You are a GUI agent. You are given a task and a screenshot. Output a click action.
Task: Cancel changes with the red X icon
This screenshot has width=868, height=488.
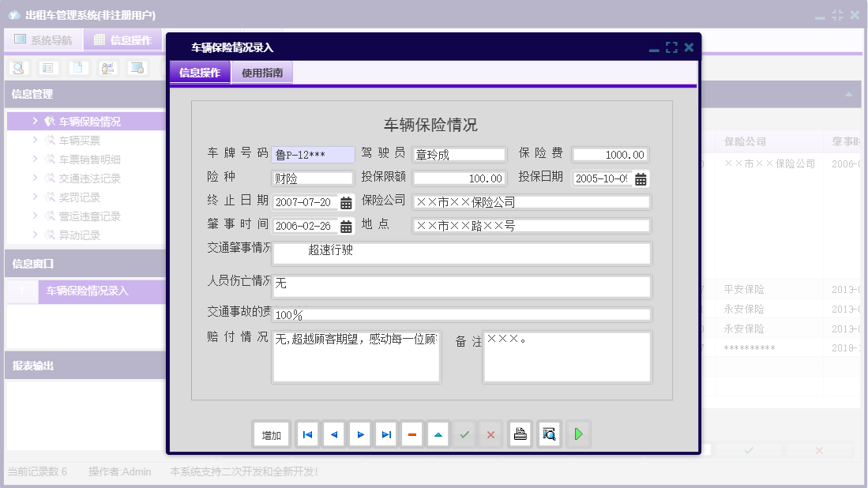[x=490, y=434]
